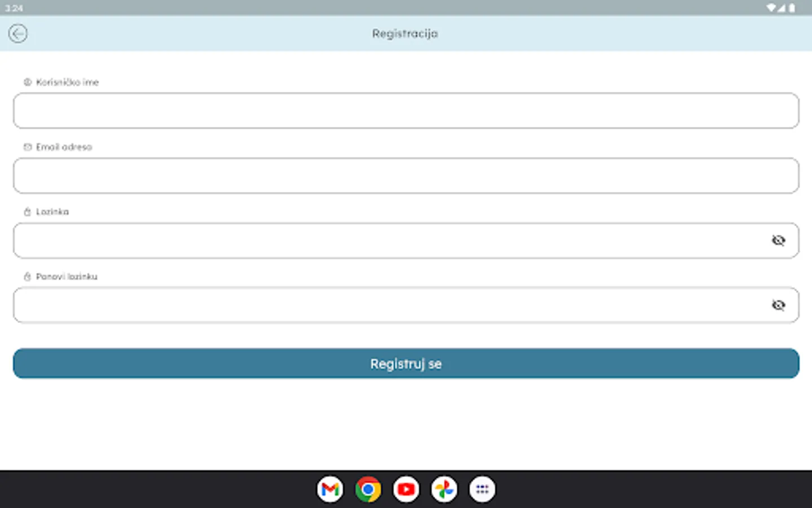Click the Email adresa label
The image size is (812, 508).
click(x=64, y=147)
